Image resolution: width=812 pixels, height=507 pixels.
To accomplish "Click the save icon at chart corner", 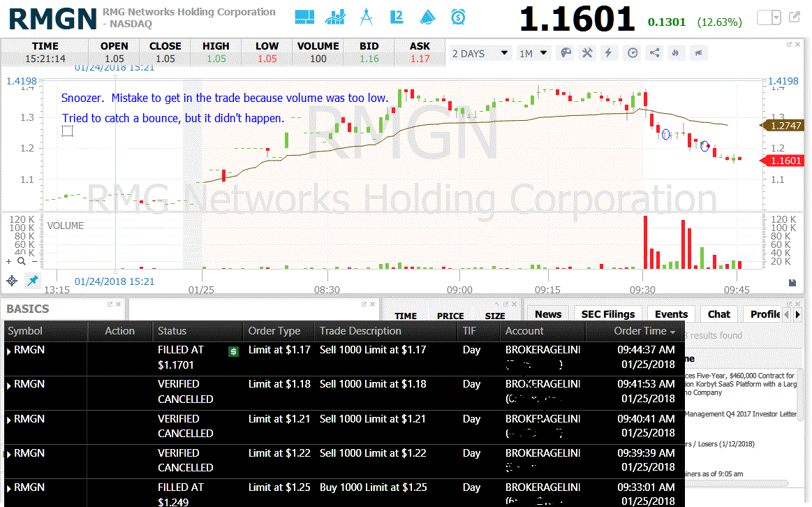I will pyautogui.click(x=792, y=283).
